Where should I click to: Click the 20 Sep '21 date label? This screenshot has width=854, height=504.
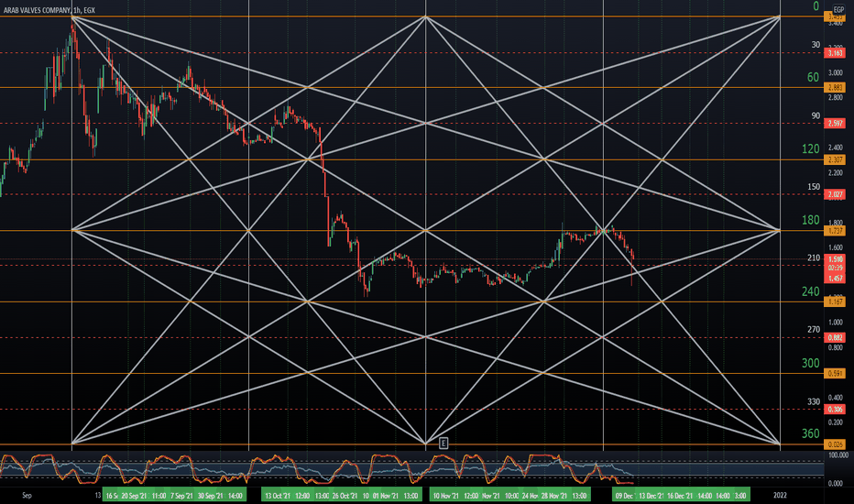pos(134,496)
